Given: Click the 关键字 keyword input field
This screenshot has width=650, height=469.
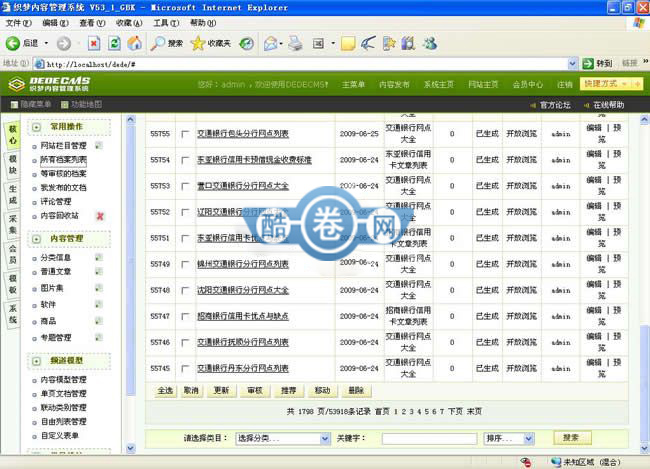Looking at the screenshot, I should [x=429, y=438].
